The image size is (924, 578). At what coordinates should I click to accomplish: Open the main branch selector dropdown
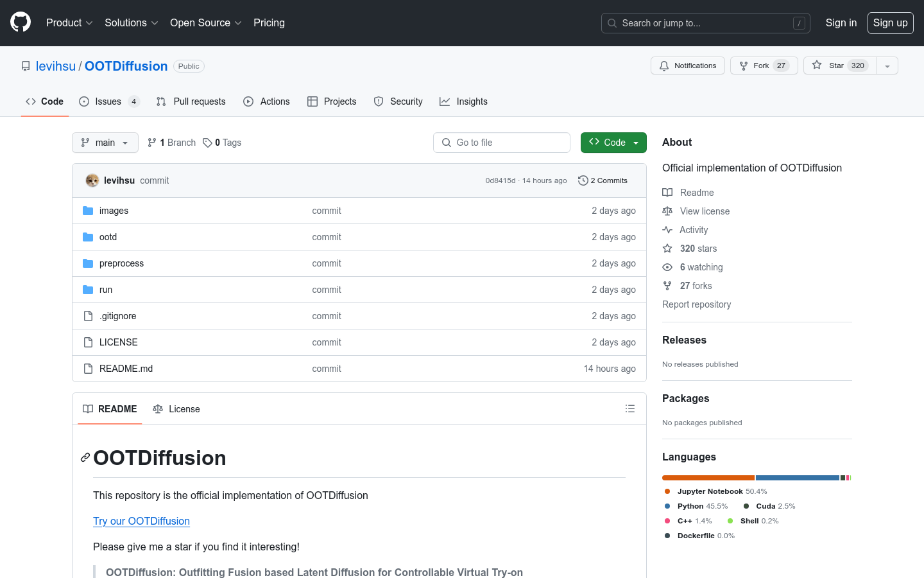tap(105, 143)
